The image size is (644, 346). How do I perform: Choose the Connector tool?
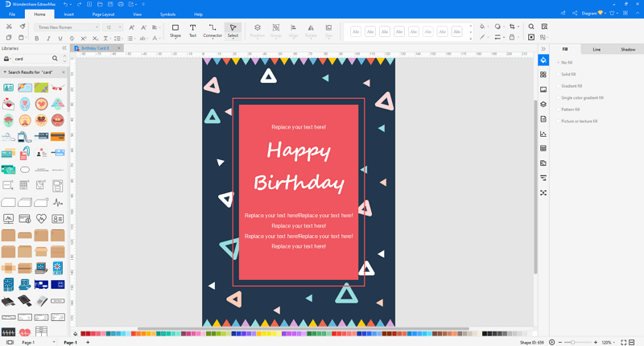tap(213, 31)
